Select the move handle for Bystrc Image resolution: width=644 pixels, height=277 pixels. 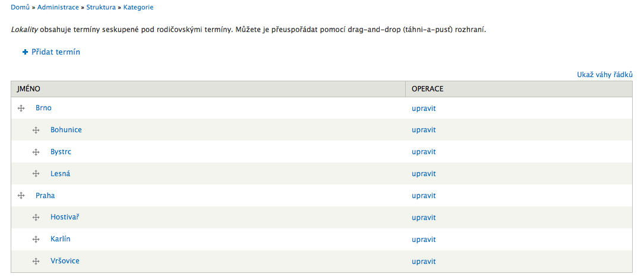(x=36, y=152)
